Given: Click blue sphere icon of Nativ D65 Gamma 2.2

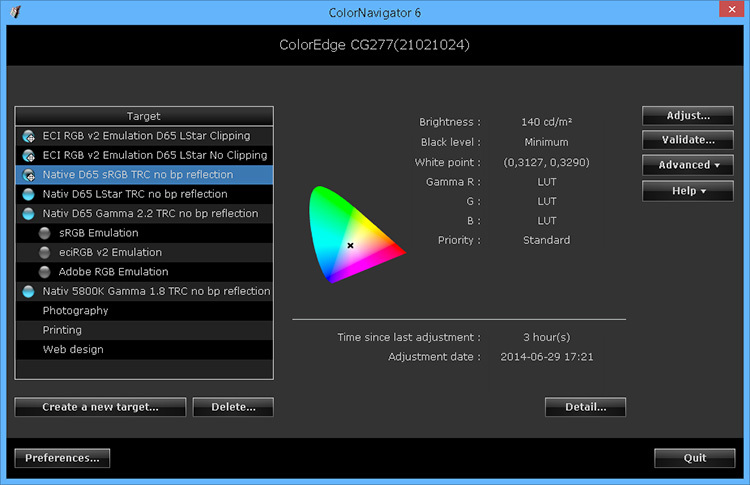Looking at the screenshot, I should (x=29, y=214).
